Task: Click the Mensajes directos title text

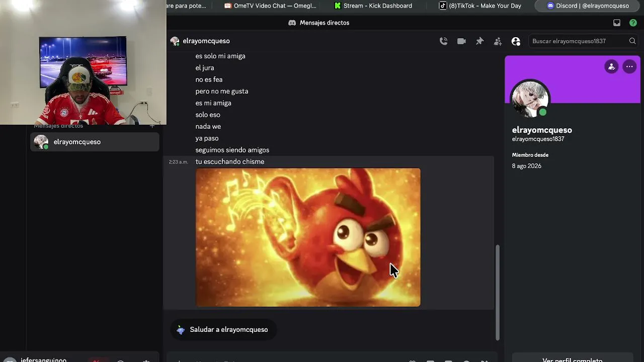Action: point(325,23)
